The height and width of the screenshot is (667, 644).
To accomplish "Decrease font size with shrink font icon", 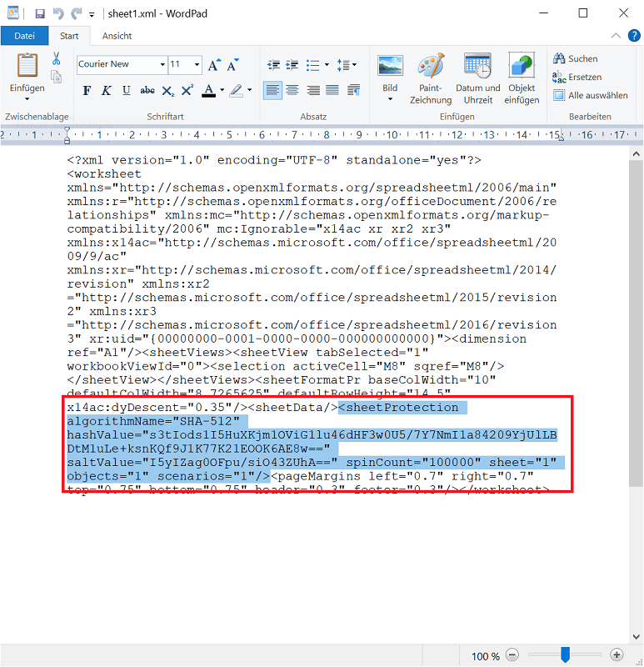I will (233, 65).
